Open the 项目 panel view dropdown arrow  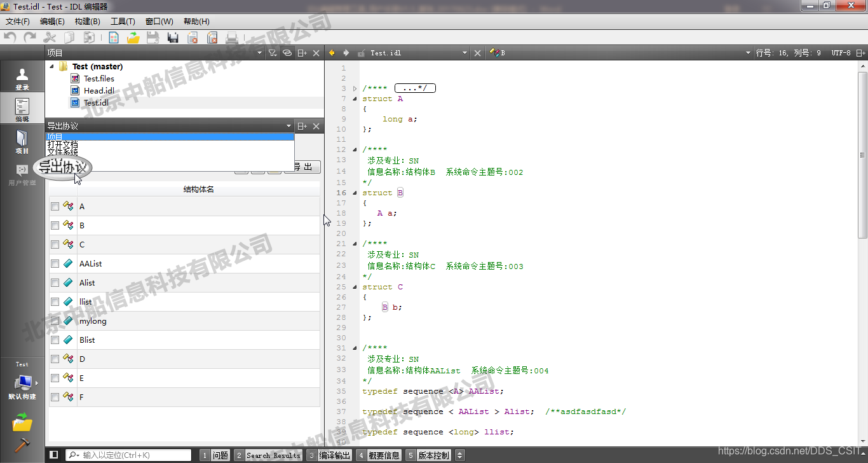click(x=259, y=53)
